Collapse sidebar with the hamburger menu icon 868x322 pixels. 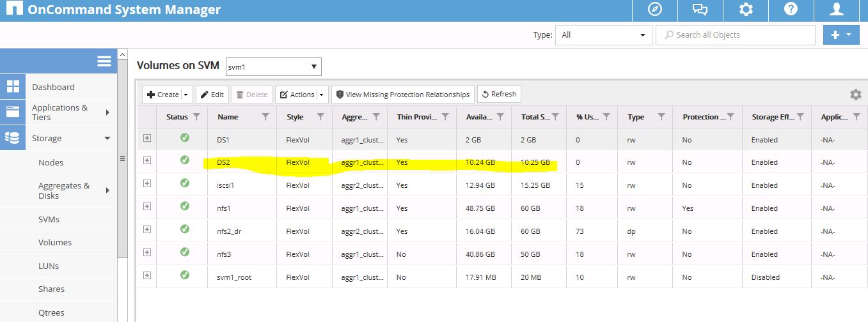pos(104,61)
